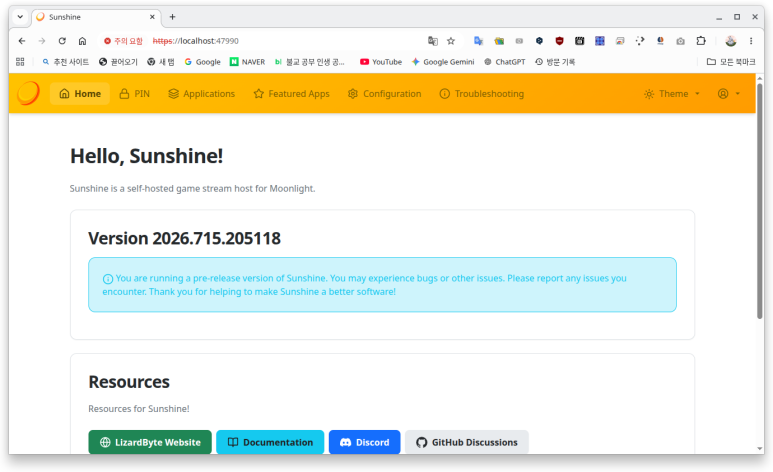773x472 pixels.
Task: Bookmark this page with star icon
Action: [451, 41]
